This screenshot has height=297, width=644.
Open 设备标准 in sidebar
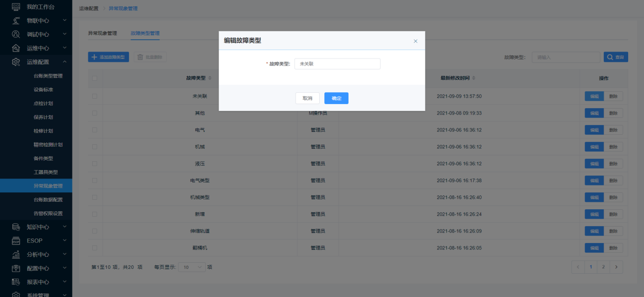tap(43, 90)
